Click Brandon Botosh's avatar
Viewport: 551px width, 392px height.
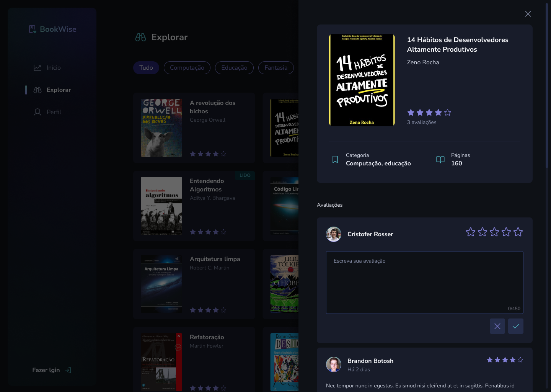(x=334, y=364)
